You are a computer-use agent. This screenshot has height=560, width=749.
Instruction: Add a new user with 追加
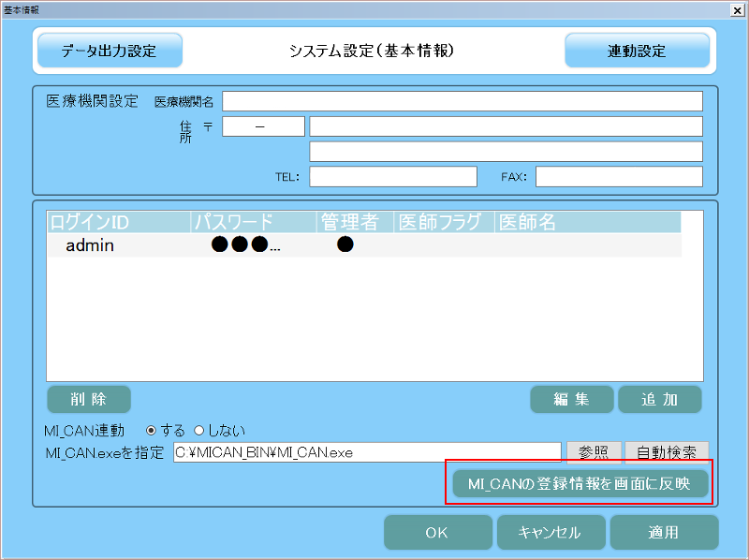pyautogui.click(x=660, y=399)
